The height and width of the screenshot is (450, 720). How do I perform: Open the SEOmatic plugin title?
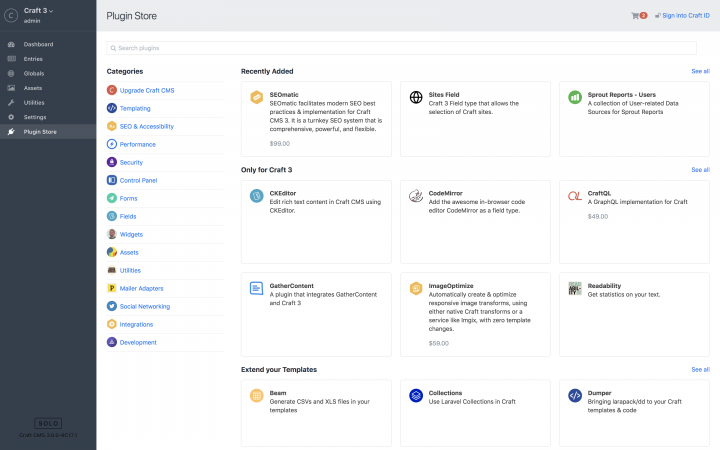tap(284, 95)
